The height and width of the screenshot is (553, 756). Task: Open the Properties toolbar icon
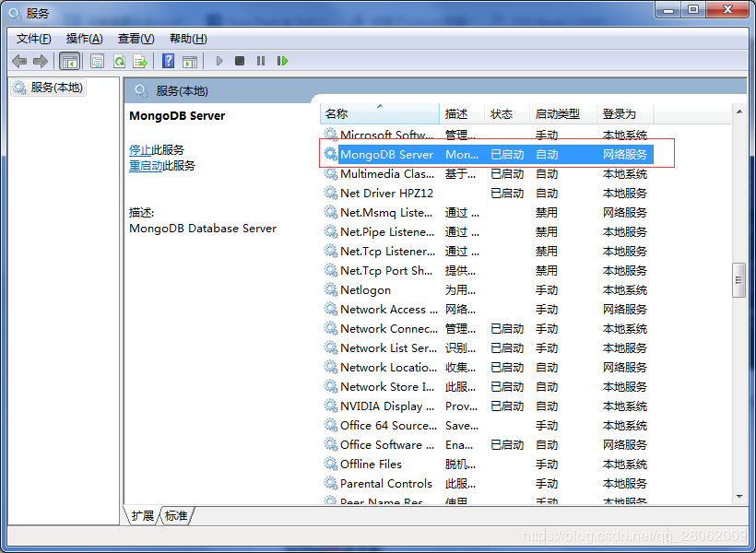tap(98, 61)
